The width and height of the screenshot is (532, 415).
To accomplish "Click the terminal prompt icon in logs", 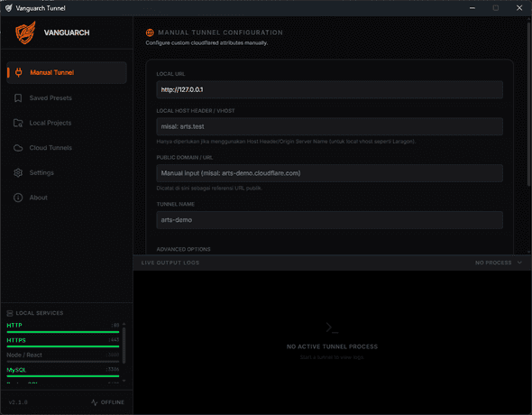I will 332,327.
